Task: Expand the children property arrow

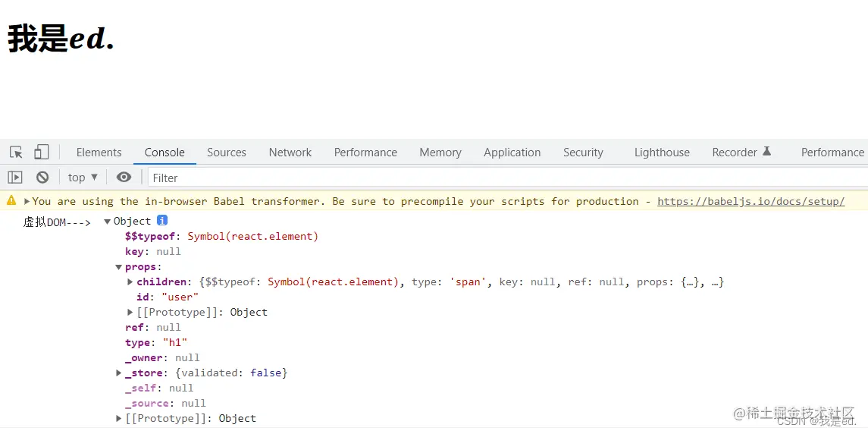Action: pyautogui.click(x=130, y=282)
